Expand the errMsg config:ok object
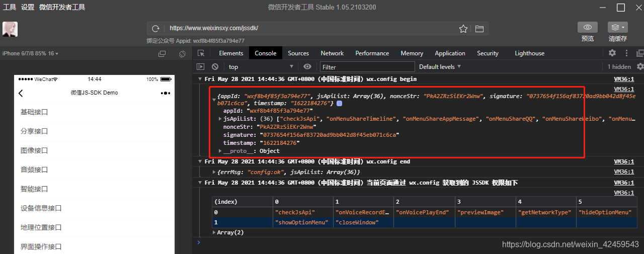This screenshot has height=254, width=644. pos(214,172)
